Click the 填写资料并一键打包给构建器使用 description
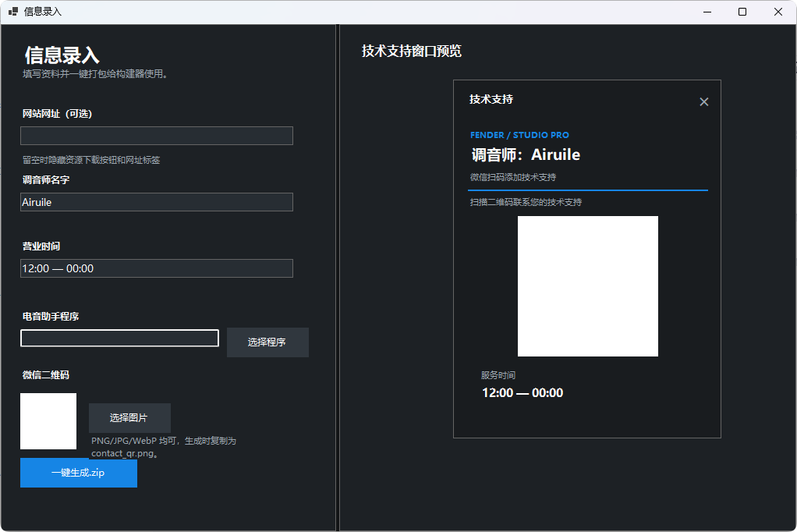This screenshot has height=532, width=797. (x=95, y=74)
